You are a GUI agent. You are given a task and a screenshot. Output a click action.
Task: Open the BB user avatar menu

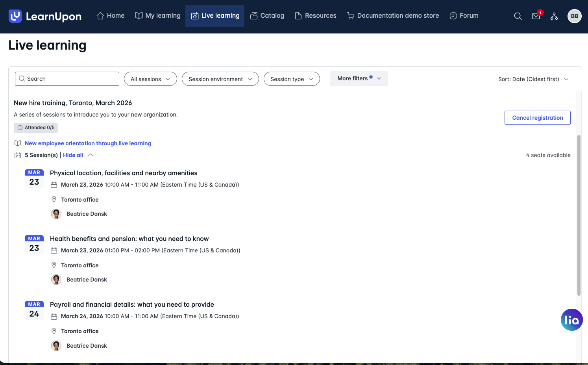(575, 16)
